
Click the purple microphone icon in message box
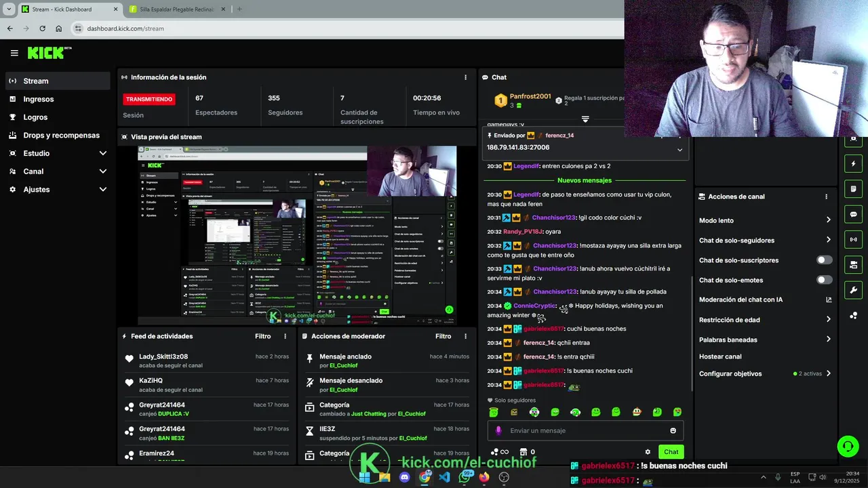498,430
